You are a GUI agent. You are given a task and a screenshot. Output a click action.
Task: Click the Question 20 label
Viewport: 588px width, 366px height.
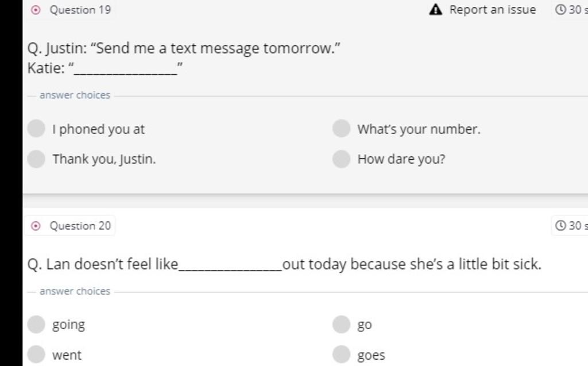tap(80, 226)
